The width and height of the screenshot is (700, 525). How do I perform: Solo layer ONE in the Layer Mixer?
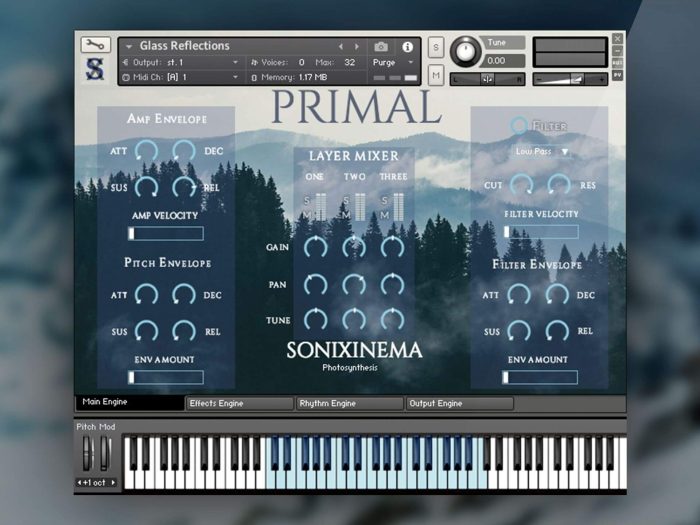[x=307, y=200]
